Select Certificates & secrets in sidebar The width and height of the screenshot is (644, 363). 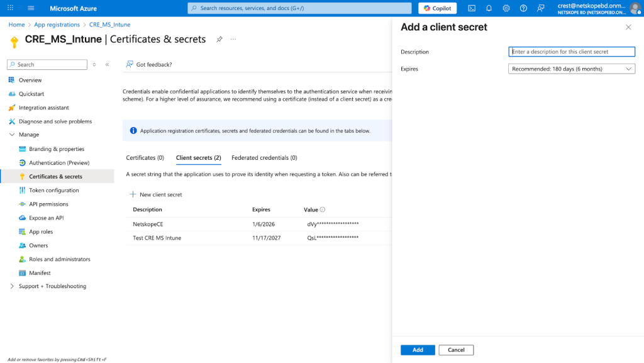point(57,176)
